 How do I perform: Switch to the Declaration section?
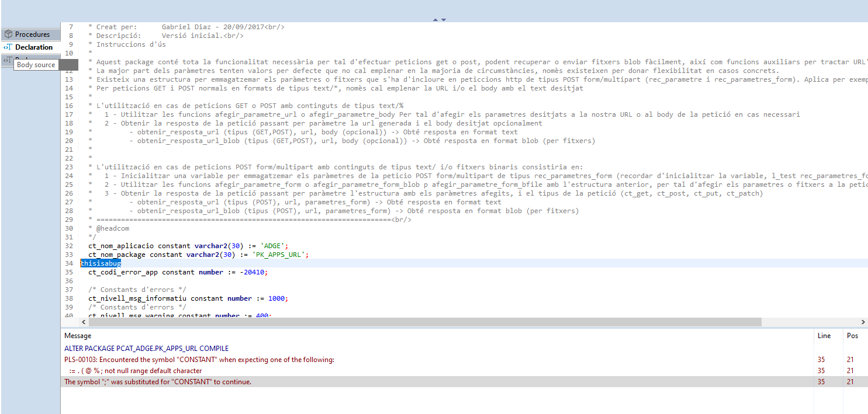pyautogui.click(x=32, y=47)
